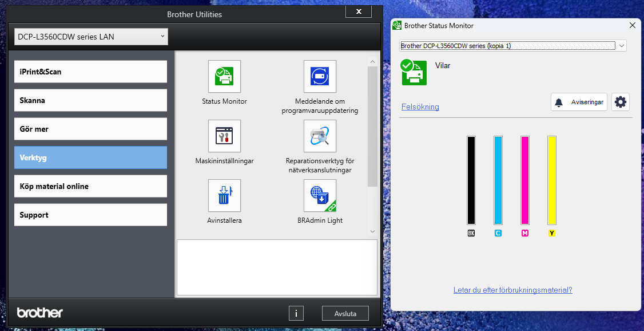644x331 pixels.
Task: Expand the DCP-L3560CDW series LAN dropdown
Action: 91,37
